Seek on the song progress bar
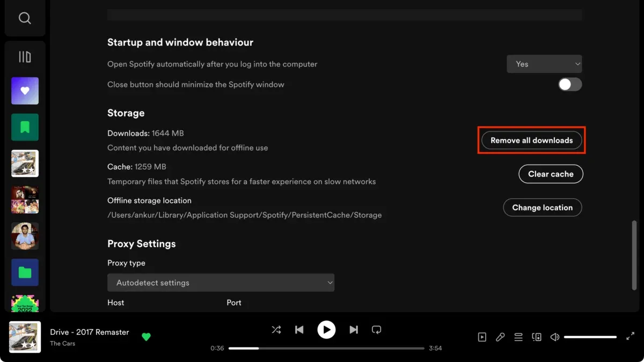 click(326, 348)
